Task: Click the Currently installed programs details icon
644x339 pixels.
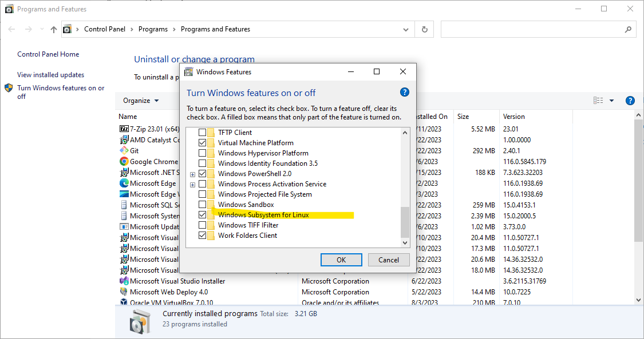Action: [x=140, y=321]
